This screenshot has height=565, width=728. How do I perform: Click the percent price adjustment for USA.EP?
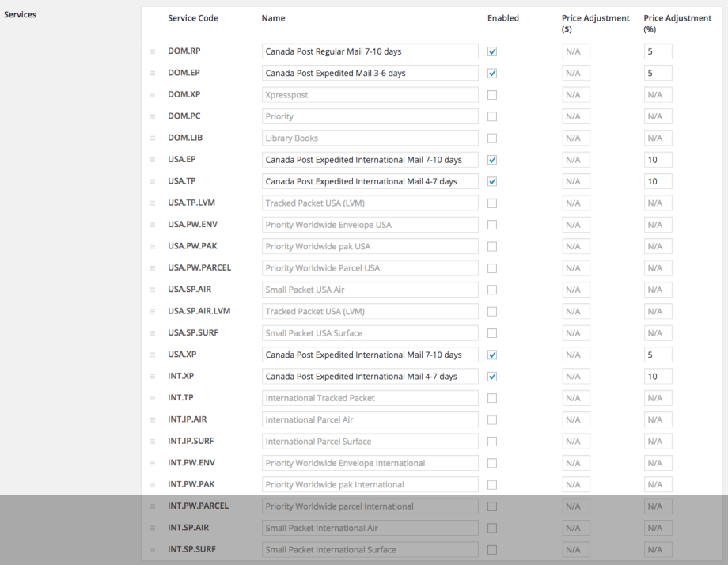pyautogui.click(x=658, y=160)
